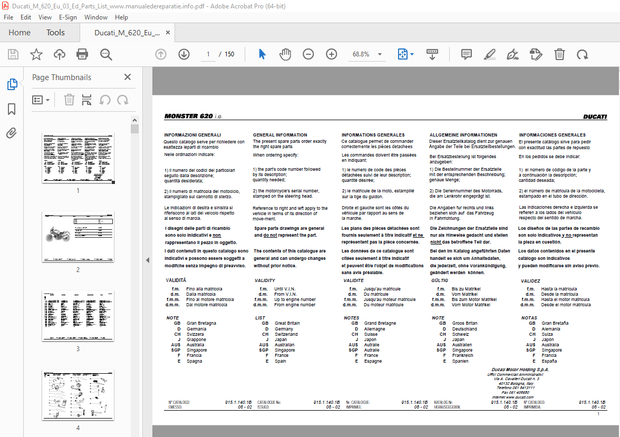Close the Ducati_M_620 document tab

[168, 32]
